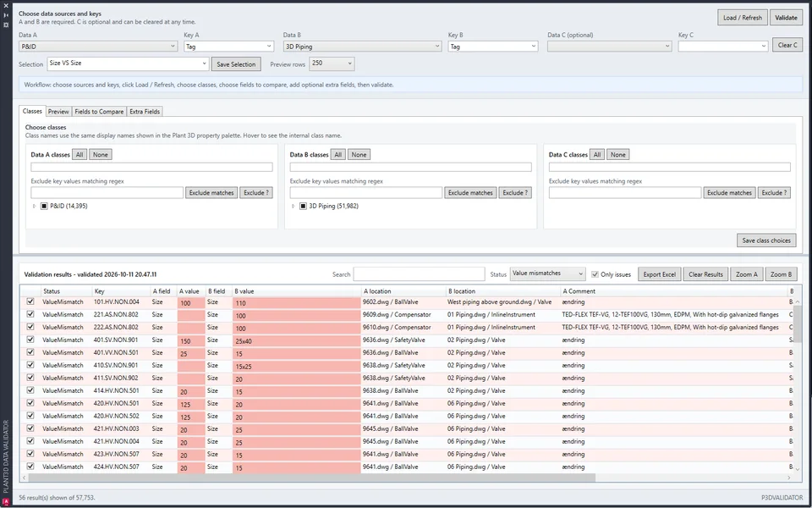Expand the 3D Piping tree node
The width and height of the screenshot is (812, 508).
(x=294, y=207)
